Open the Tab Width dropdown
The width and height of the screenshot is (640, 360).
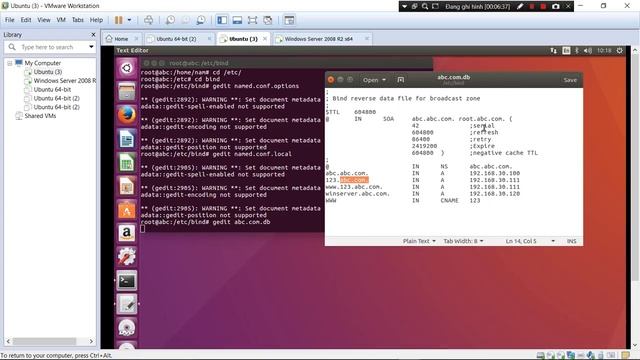(463, 241)
